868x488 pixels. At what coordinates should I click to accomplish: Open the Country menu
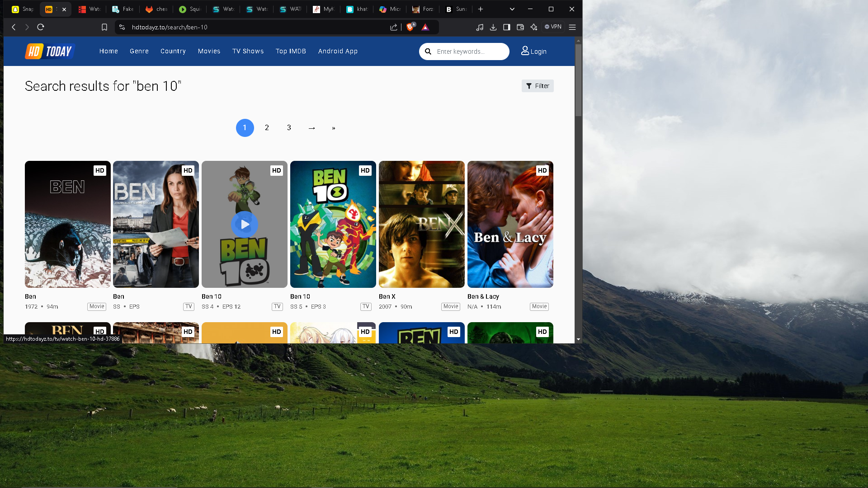(x=173, y=51)
